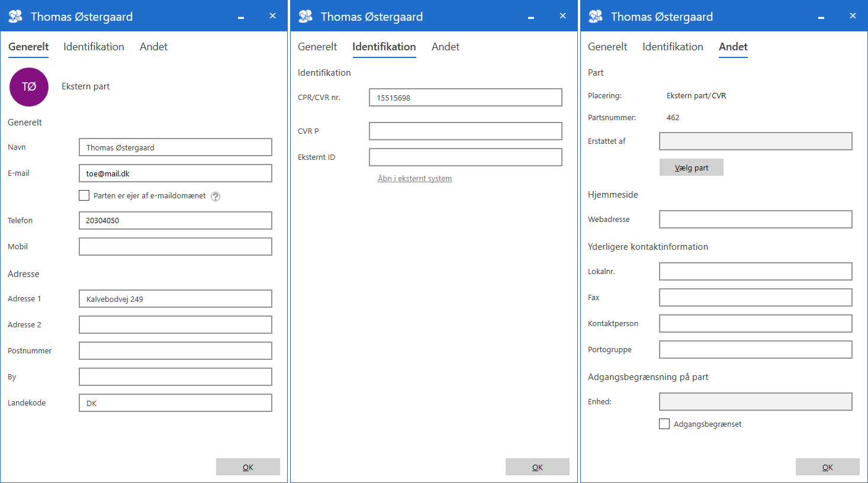
Task: Click the Webadresse input field
Action: [756, 219]
